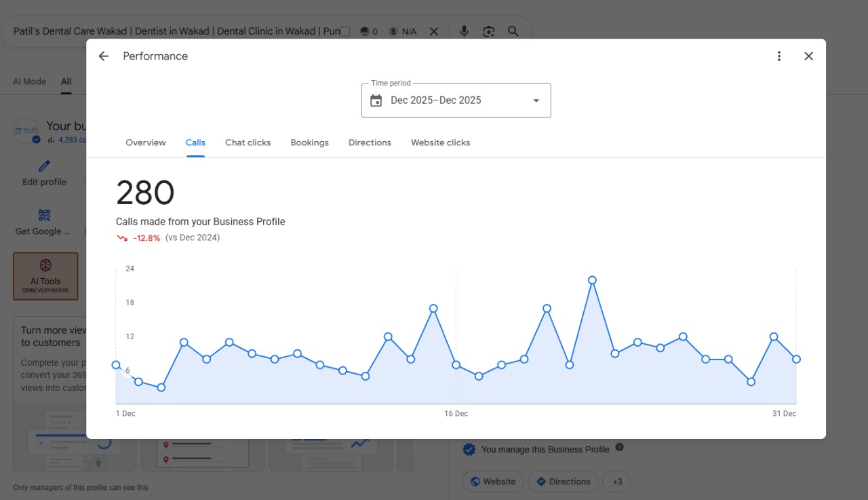Click the Edit profile pencil icon
This screenshot has width=868, height=500.
[44, 166]
